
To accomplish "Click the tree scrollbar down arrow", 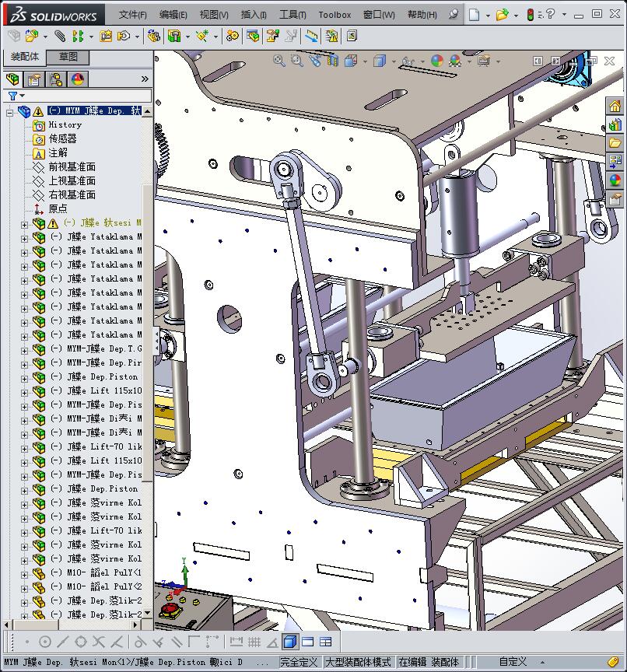I will pyautogui.click(x=148, y=613).
